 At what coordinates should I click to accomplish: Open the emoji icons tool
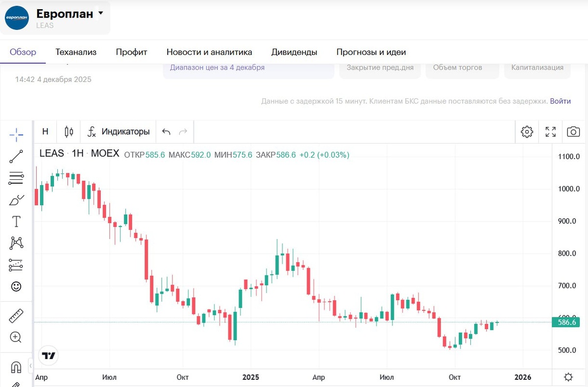click(x=16, y=287)
